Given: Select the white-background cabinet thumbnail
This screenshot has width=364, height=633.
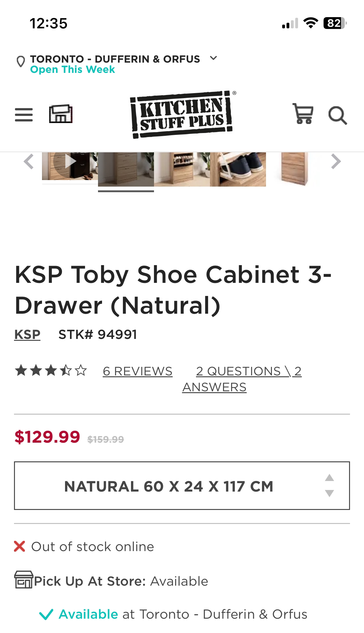Looking at the screenshot, I should 294,169.
